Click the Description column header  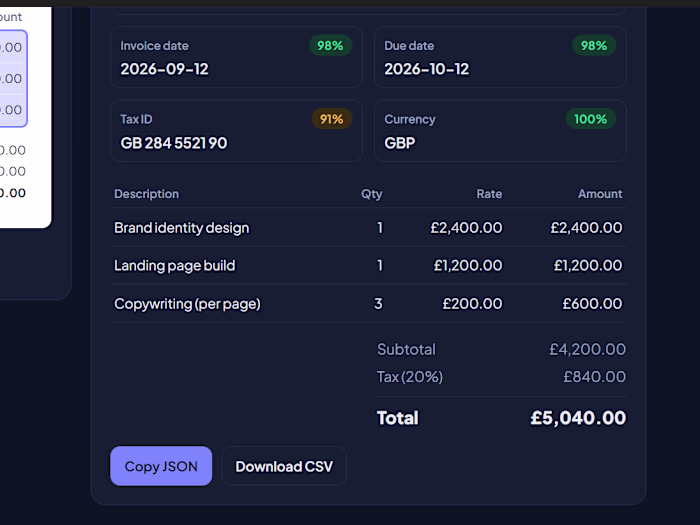[x=146, y=194]
